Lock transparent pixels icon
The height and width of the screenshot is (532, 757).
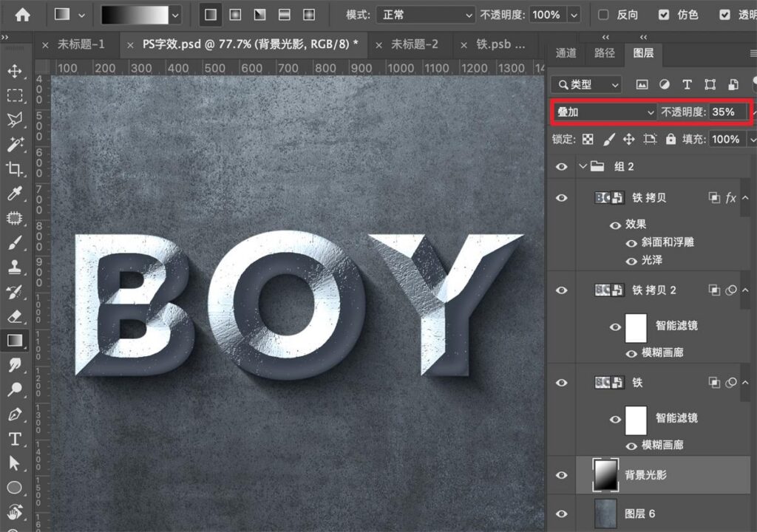(x=588, y=140)
